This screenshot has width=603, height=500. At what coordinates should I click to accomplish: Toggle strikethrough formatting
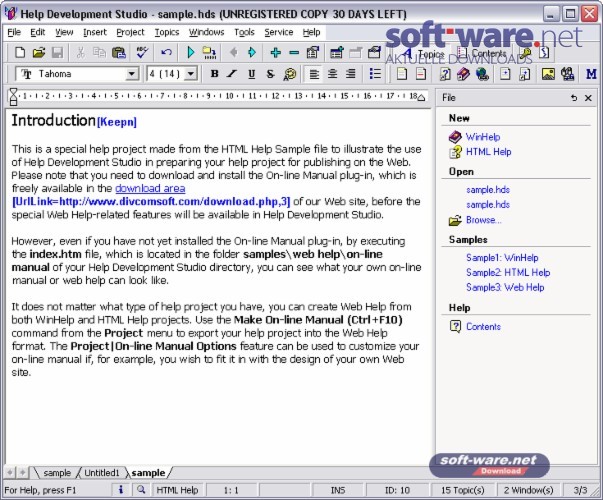[x=270, y=73]
